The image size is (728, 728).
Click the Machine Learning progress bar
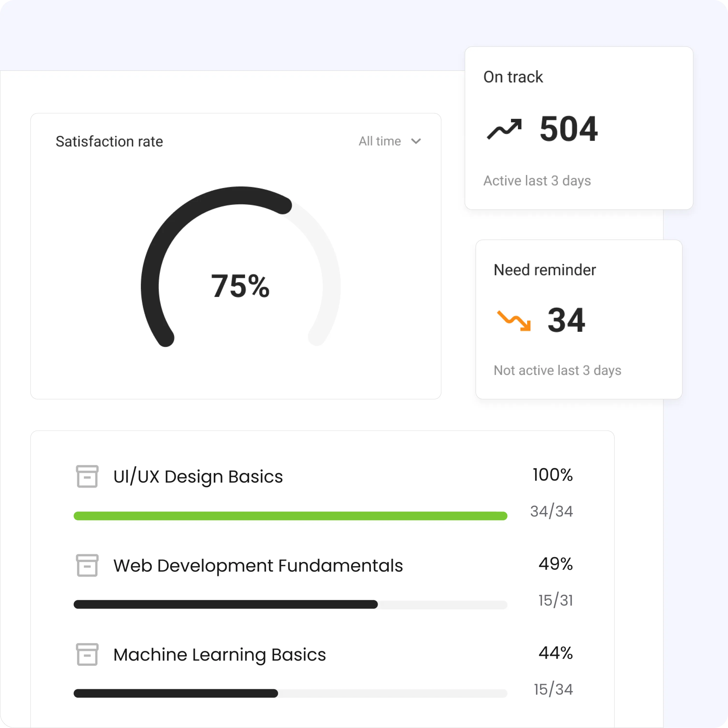point(290,694)
